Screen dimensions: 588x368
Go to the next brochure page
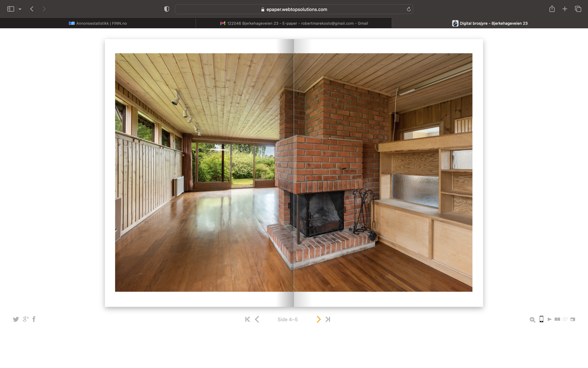[x=319, y=319]
